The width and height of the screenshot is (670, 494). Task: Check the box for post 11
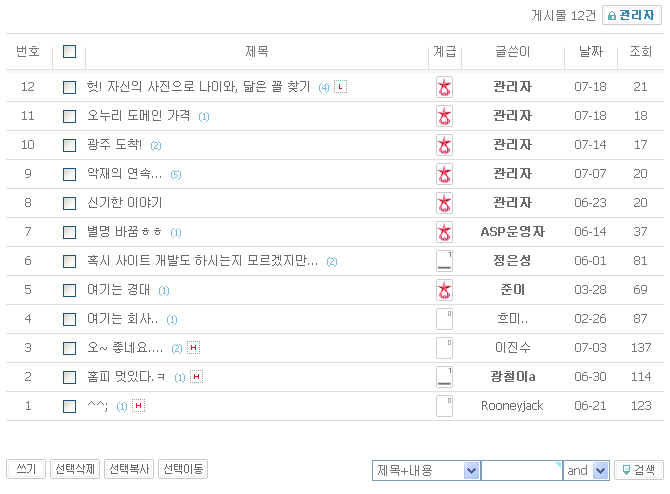(69, 116)
